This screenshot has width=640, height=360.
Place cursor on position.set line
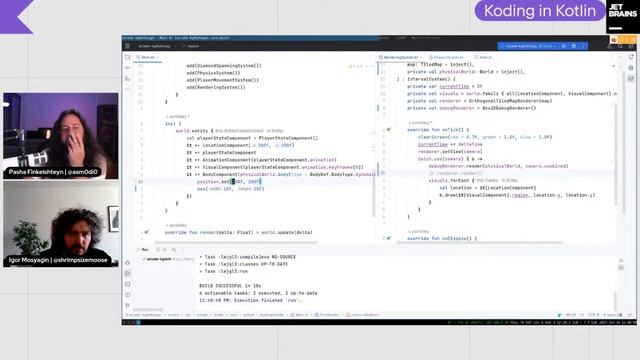click(x=229, y=182)
